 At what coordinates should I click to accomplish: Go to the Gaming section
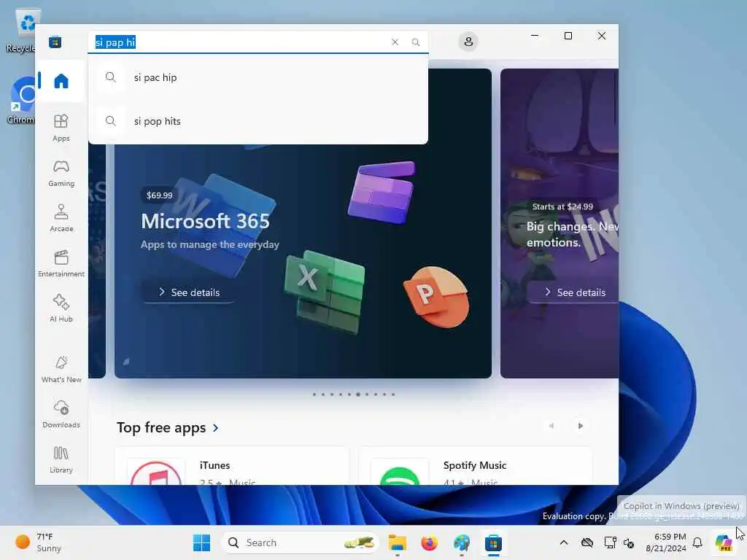click(61, 174)
